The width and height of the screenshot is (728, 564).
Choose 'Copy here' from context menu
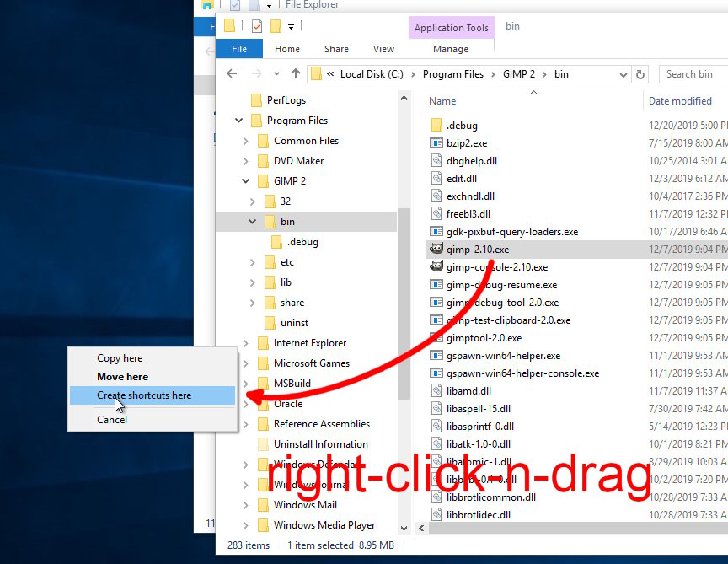pos(120,358)
